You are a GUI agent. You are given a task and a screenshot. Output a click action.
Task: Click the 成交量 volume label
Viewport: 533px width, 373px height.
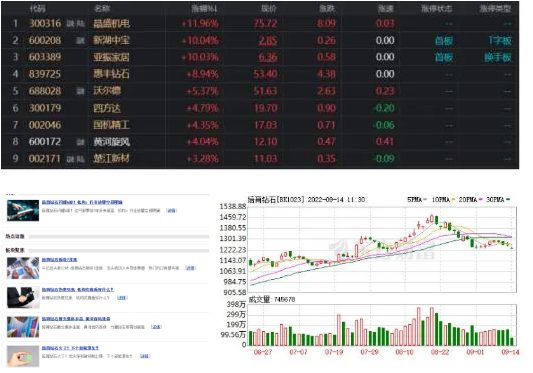259,300
